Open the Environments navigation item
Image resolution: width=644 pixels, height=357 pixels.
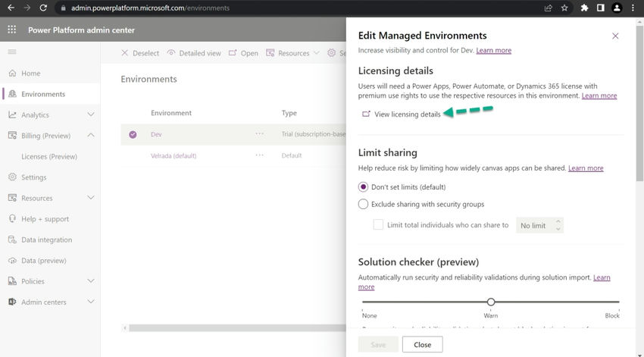pos(43,94)
